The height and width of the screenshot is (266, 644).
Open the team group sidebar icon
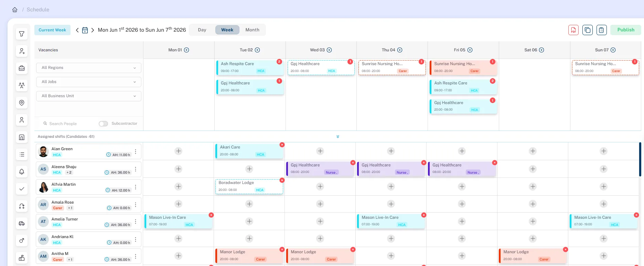click(x=22, y=85)
